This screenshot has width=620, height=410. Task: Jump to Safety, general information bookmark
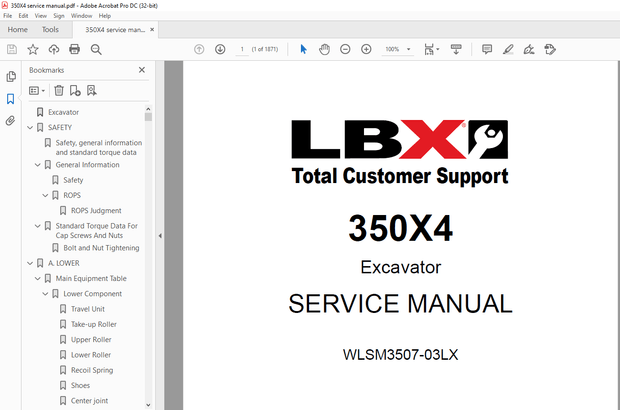click(x=98, y=147)
